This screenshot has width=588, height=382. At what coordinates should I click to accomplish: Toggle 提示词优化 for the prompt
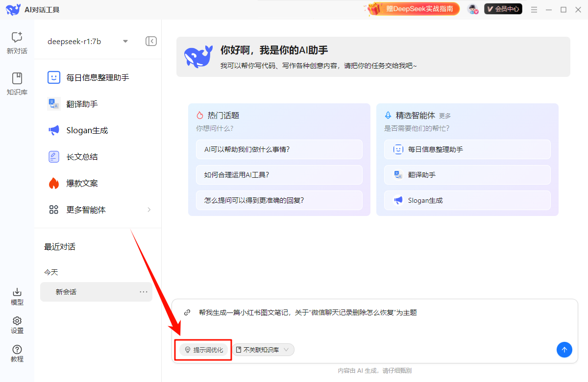203,349
